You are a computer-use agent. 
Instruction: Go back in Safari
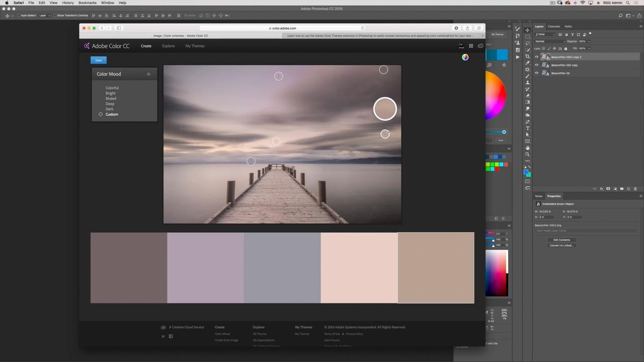(102, 28)
